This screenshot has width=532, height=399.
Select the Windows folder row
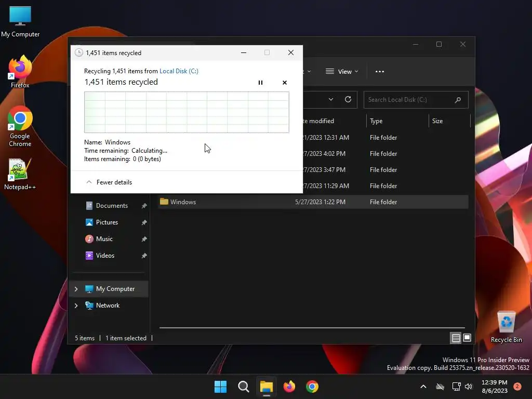pyautogui.click(x=313, y=202)
